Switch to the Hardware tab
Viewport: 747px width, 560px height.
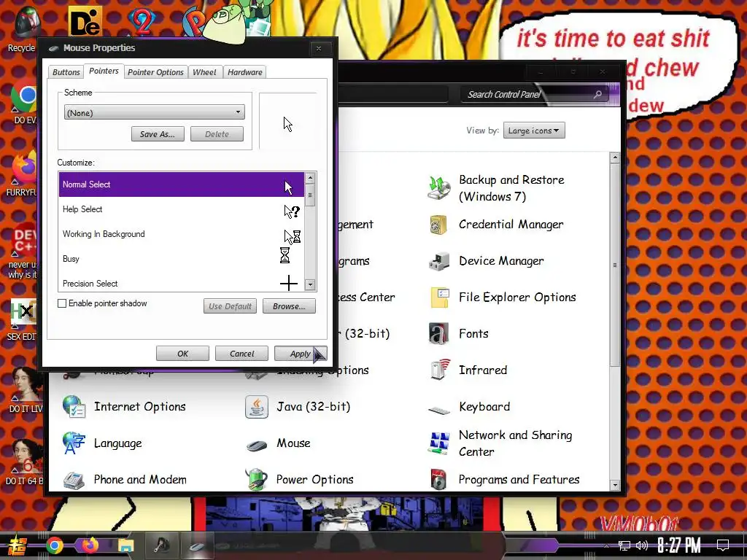[x=245, y=72]
